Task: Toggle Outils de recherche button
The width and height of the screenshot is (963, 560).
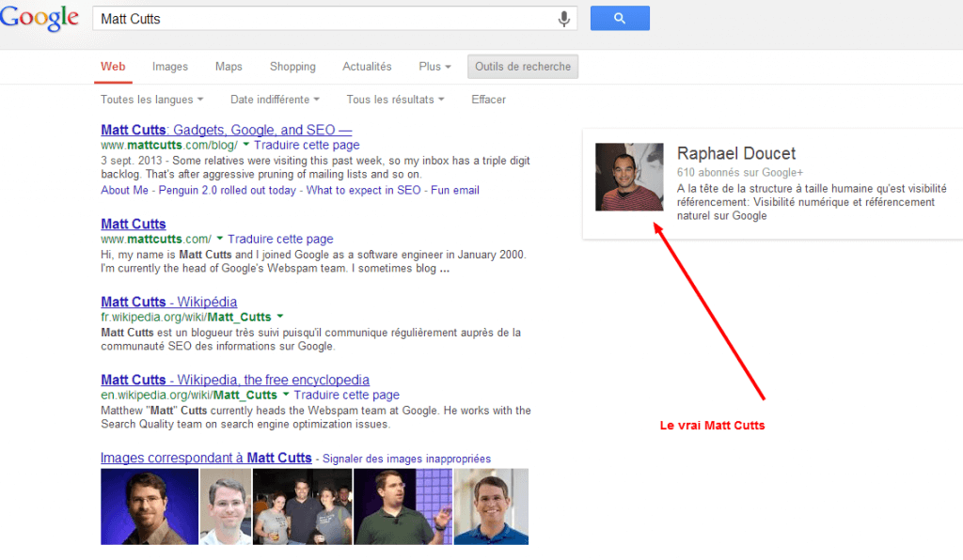Action: (523, 67)
